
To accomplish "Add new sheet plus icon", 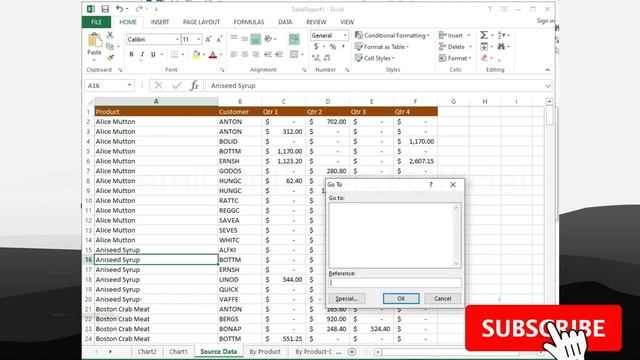I will click(x=352, y=351).
